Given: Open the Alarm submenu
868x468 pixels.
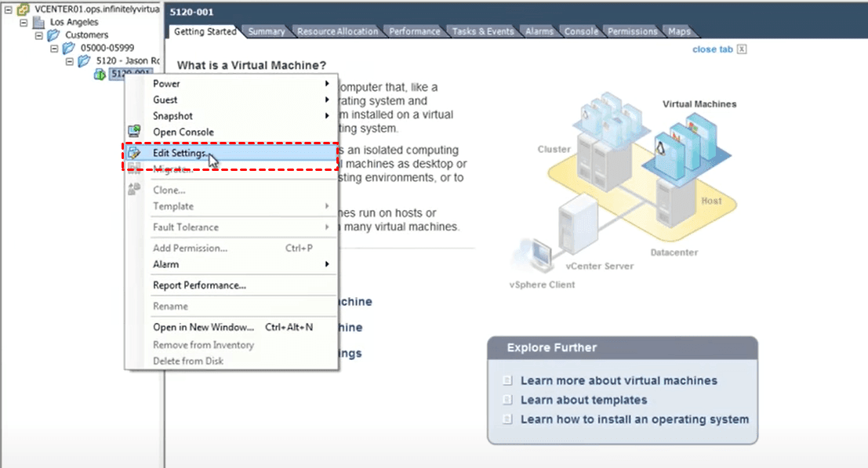Looking at the screenshot, I should 231,264.
